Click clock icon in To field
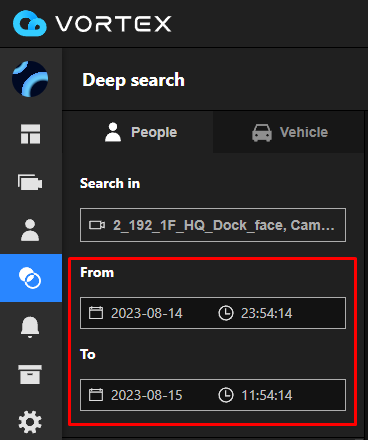This screenshot has height=440, width=368. coord(226,395)
